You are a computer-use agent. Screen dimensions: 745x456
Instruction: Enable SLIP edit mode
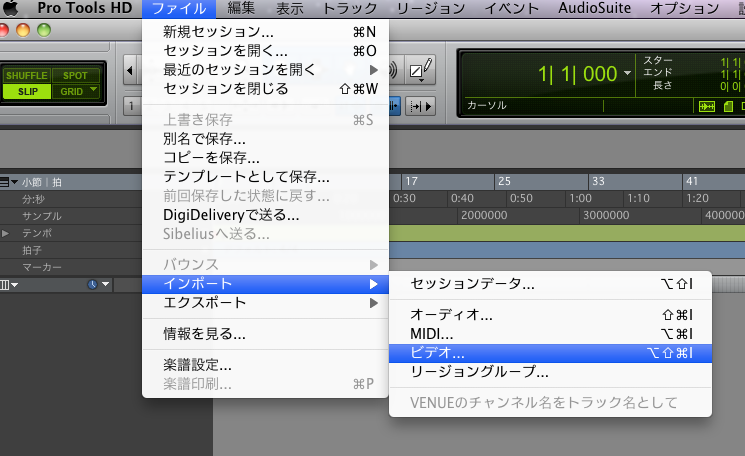point(27,91)
